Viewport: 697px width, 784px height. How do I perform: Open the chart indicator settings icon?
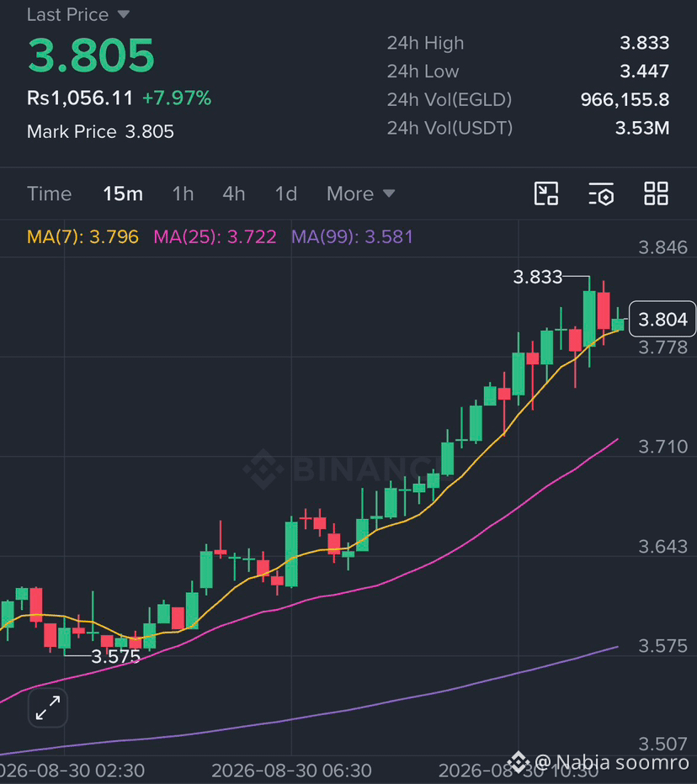pos(601,193)
